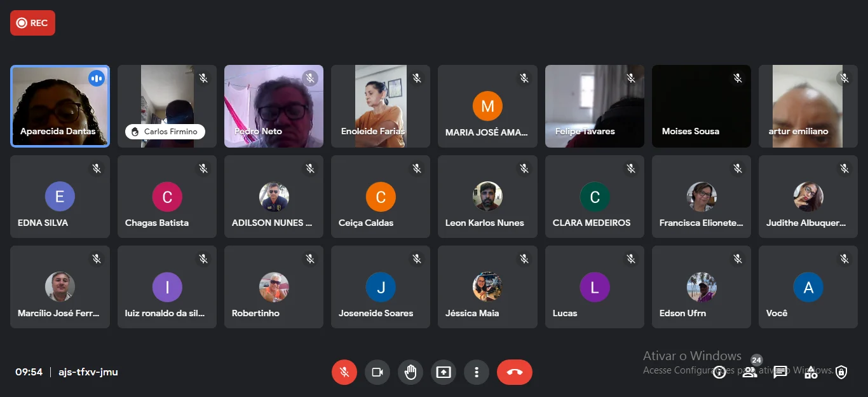Click Enoleide Farias muted mic icon

(x=417, y=78)
